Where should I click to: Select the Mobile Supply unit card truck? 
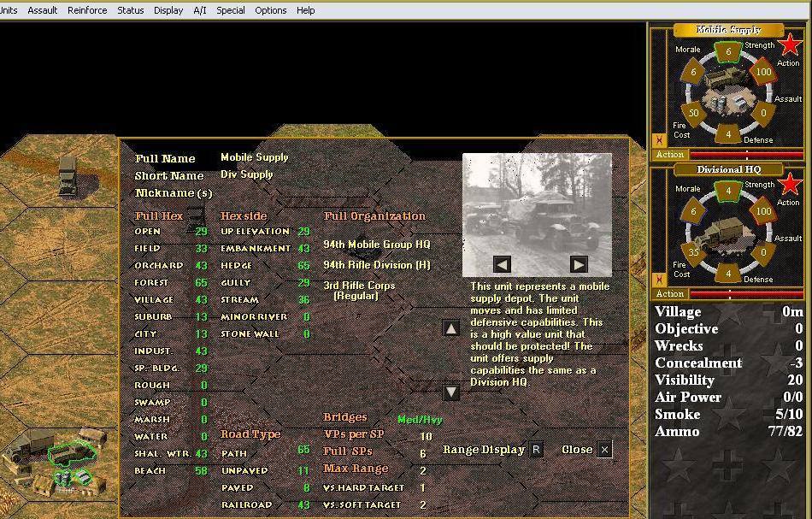point(728,79)
